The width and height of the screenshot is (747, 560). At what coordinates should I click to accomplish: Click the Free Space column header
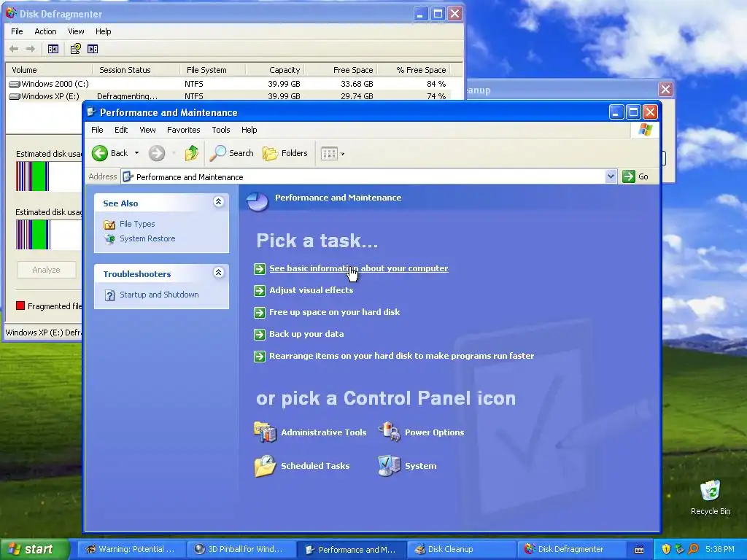[341, 70]
